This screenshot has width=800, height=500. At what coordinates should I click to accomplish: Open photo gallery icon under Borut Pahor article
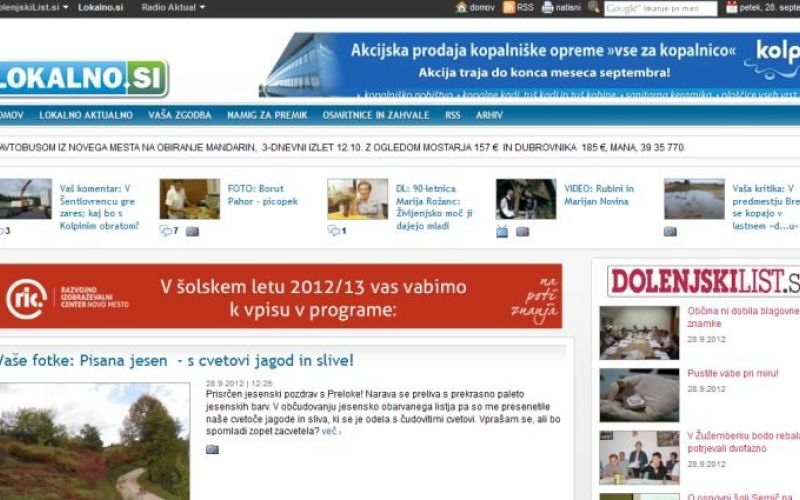pyautogui.click(x=192, y=232)
